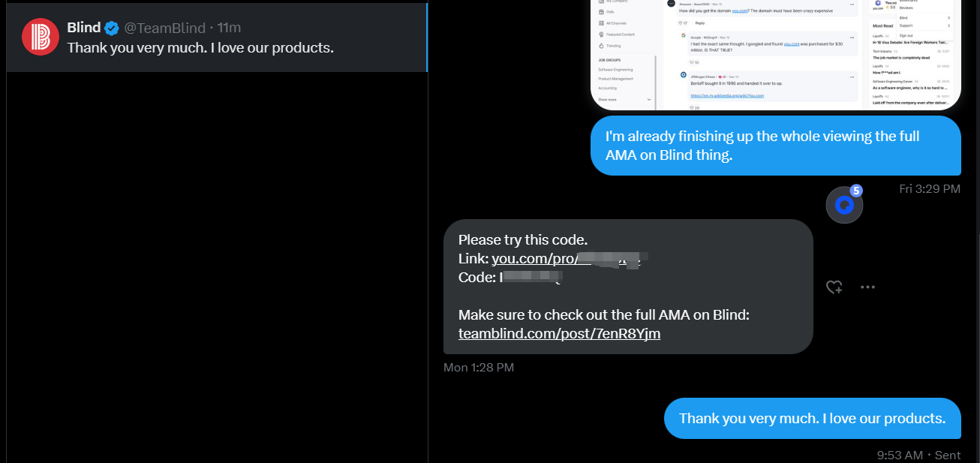Open the Blind account name
Image resolution: width=980 pixels, height=463 pixels.
tap(84, 28)
